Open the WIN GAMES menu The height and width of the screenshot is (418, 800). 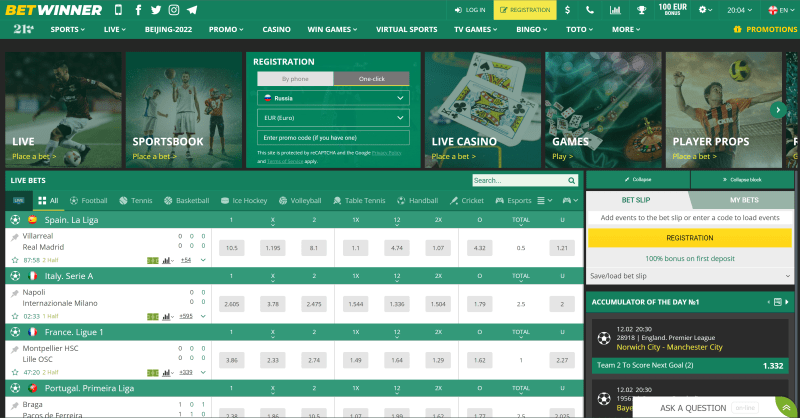pyautogui.click(x=332, y=30)
